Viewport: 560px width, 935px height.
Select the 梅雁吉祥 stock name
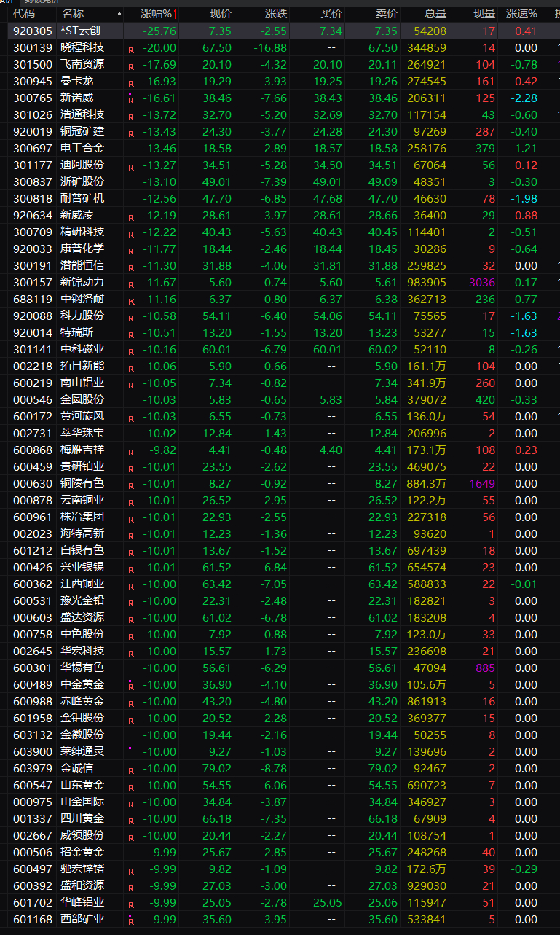pyautogui.click(x=82, y=450)
